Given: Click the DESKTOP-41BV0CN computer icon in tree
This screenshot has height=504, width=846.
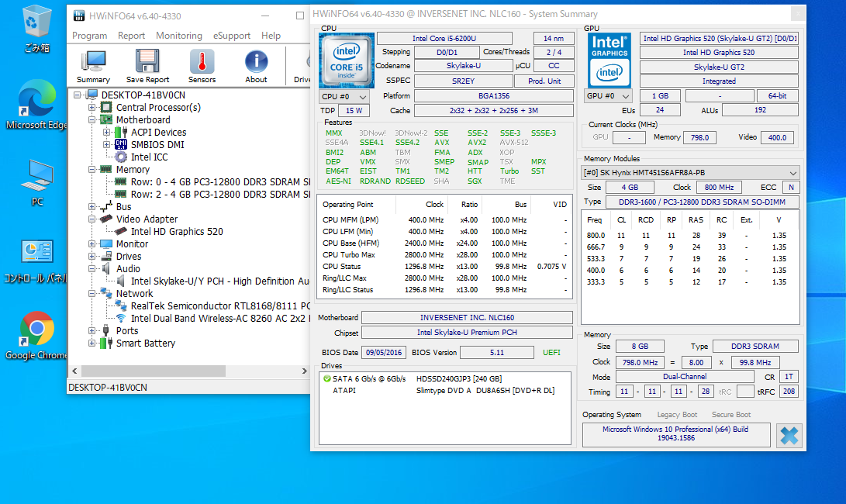Looking at the screenshot, I should click(92, 95).
